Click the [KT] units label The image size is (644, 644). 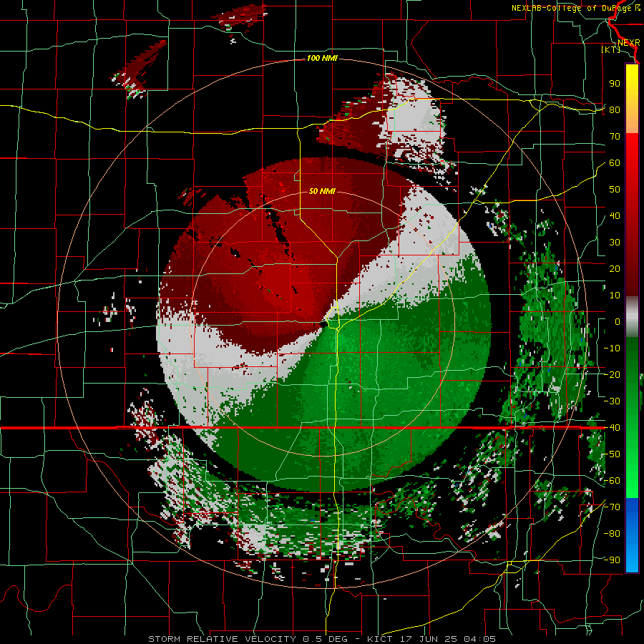coord(610,49)
